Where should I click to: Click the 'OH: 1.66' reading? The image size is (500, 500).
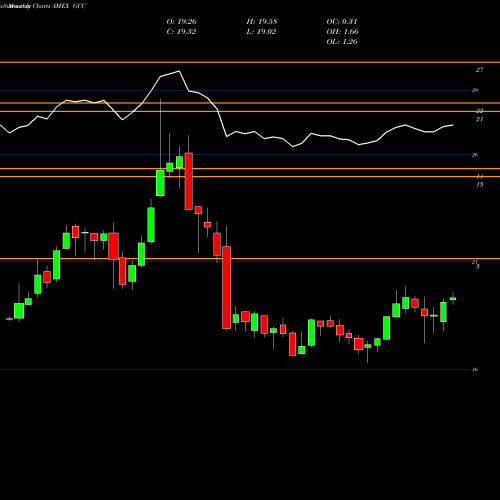click(x=342, y=32)
